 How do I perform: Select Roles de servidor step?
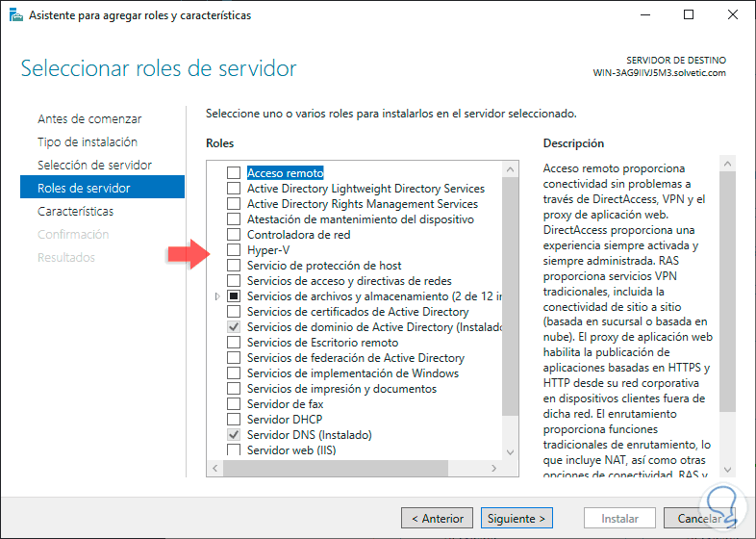(102, 188)
